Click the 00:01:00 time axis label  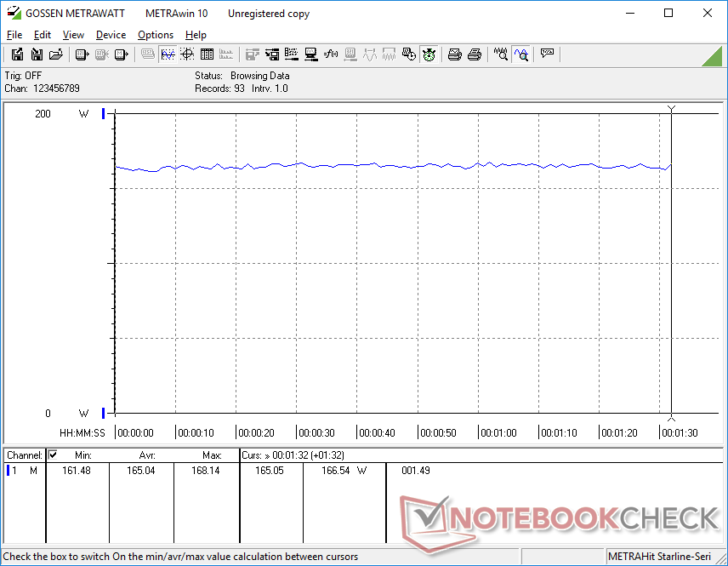pyautogui.click(x=498, y=432)
